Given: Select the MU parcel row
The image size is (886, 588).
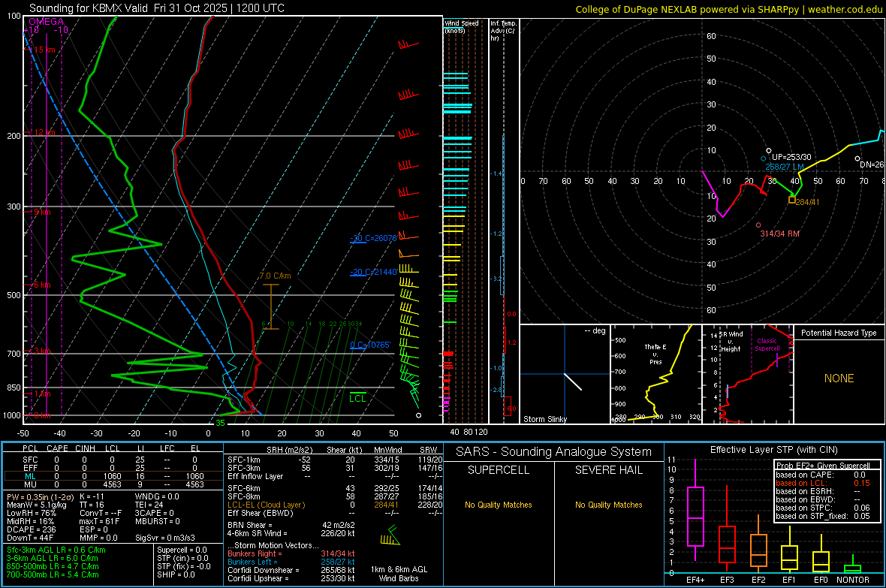Looking at the screenshot, I should (113, 484).
